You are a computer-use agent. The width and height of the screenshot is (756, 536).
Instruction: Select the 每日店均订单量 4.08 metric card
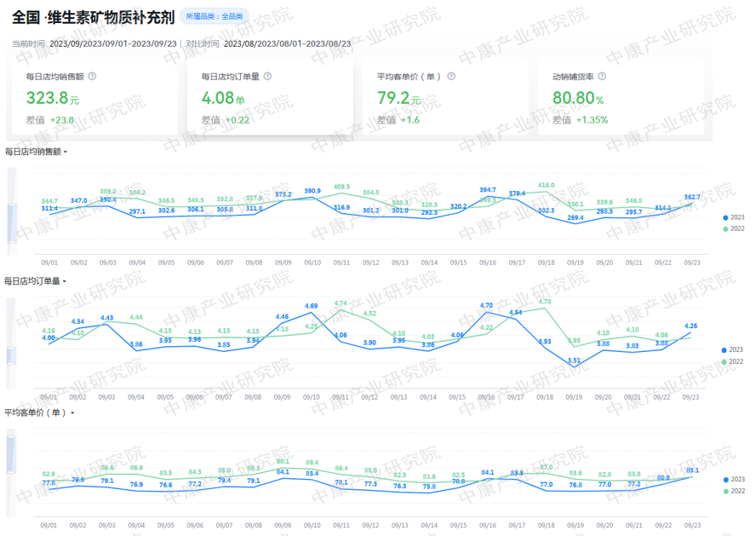click(x=270, y=97)
